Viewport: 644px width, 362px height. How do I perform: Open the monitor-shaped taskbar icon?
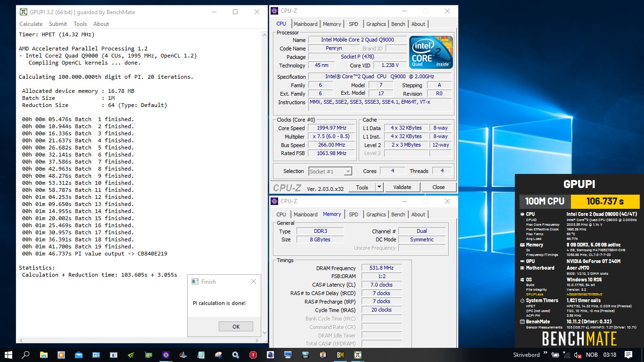point(288,354)
